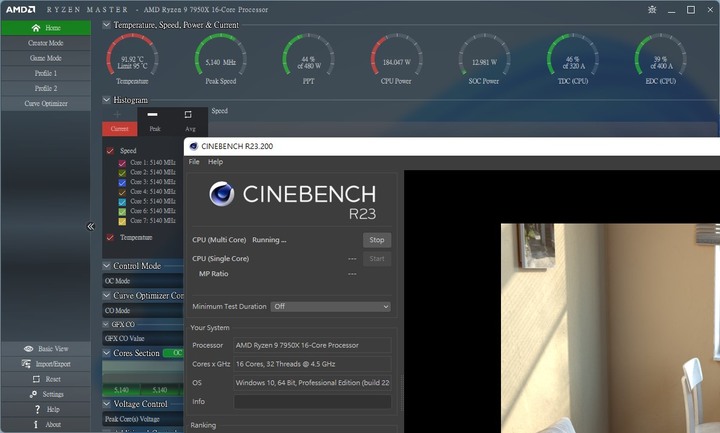Click the first core 5,140 speed bar
Screen dimensions: 720x433
click(121, 390)
